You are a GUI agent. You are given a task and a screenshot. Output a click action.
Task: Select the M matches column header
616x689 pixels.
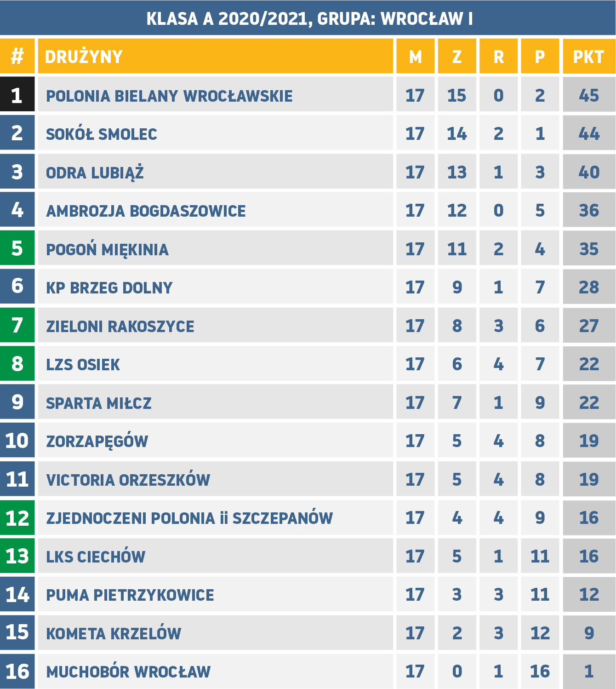[415, 57]
